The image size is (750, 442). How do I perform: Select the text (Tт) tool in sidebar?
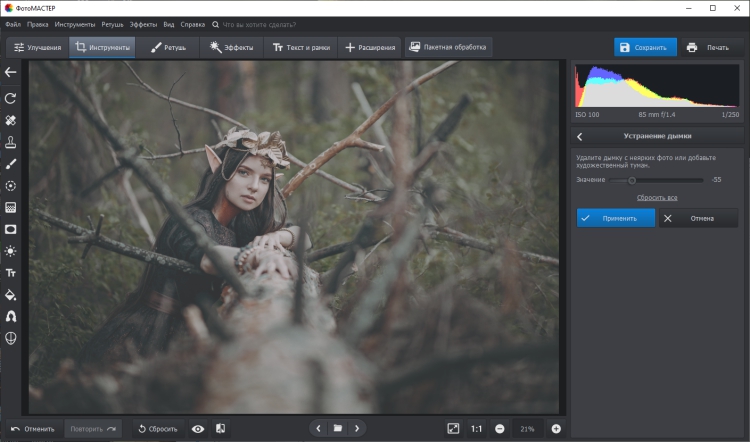pos(11,272)
